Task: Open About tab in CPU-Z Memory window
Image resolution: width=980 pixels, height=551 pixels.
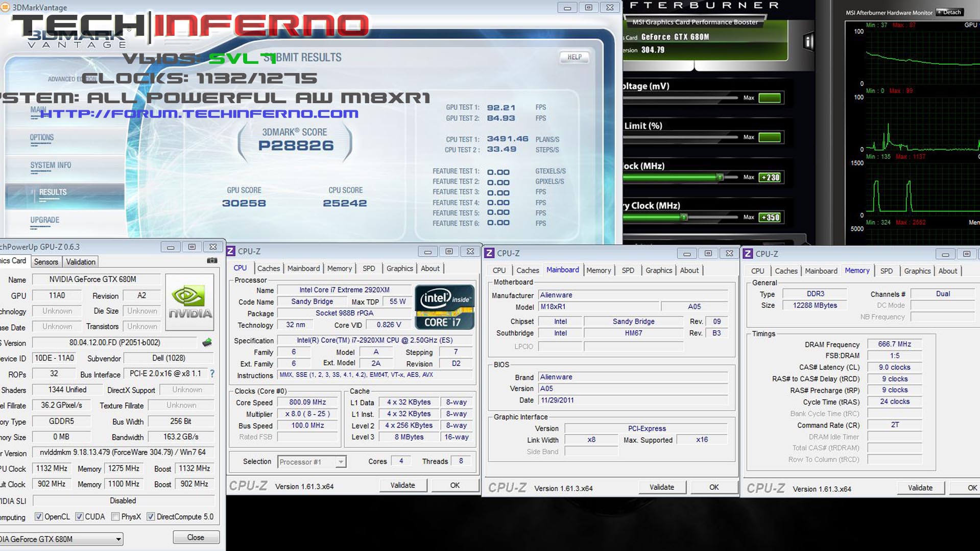Action: tap(948, 271)
